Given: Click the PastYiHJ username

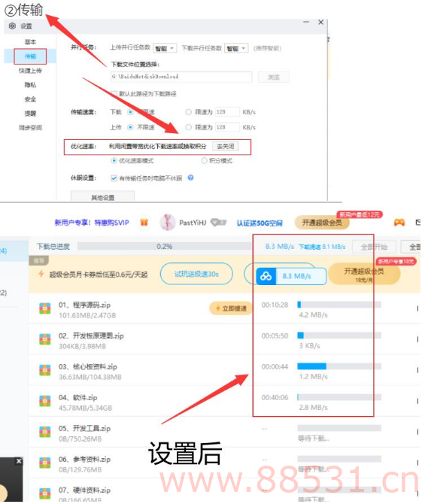Looking at the screenshot, I should (x=193, y=223).
